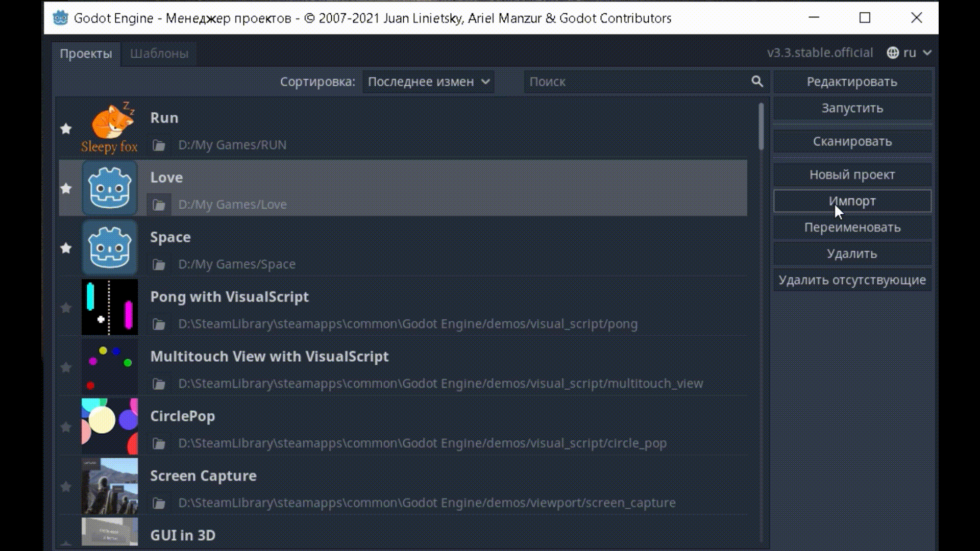The image size is (980, 551).
Task: Toggle favorite star for Love project
Action: [x=66, y=188]
